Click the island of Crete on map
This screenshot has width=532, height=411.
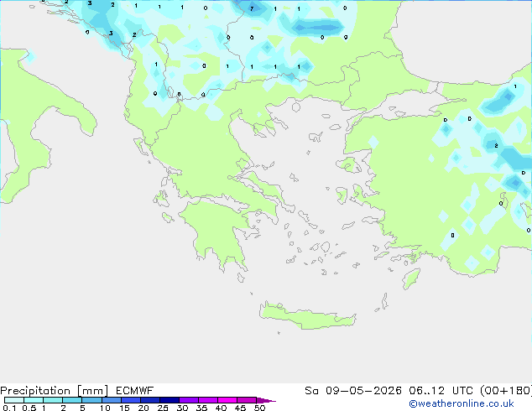[x=307, y=315]
